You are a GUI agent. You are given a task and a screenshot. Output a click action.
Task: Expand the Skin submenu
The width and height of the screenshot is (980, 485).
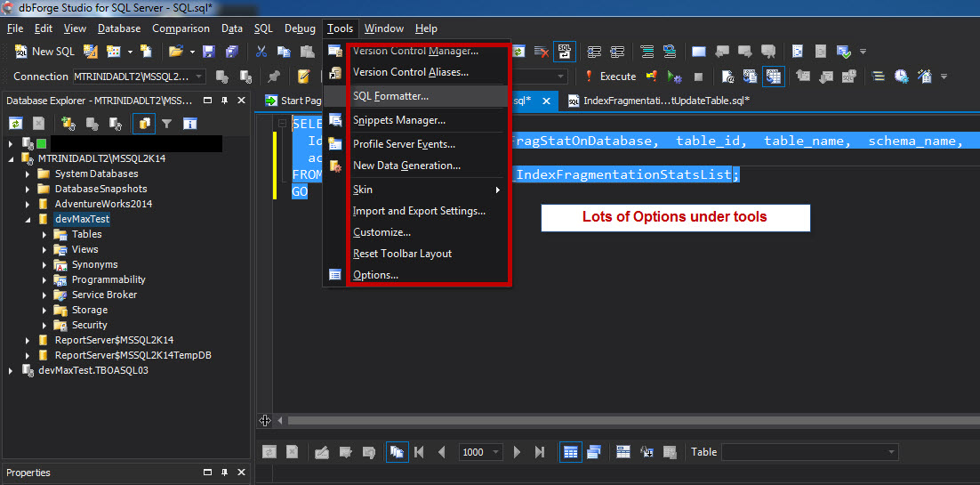(x=417, y=190)
